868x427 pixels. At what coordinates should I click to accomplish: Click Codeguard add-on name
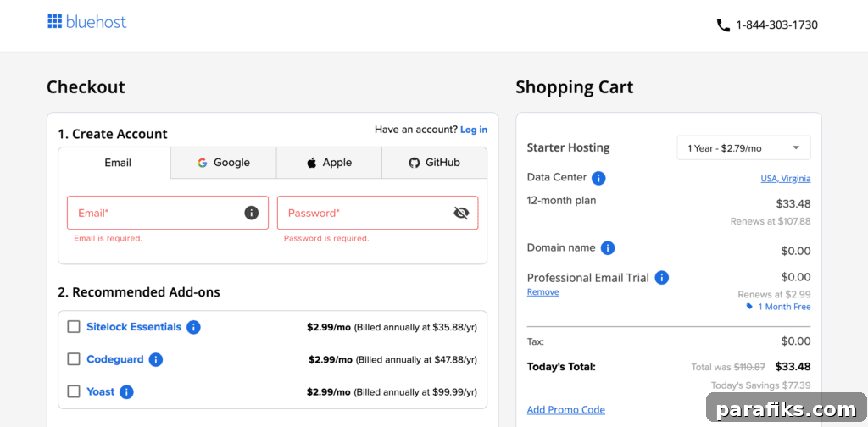pyautogui.click(x=115, y=359)
